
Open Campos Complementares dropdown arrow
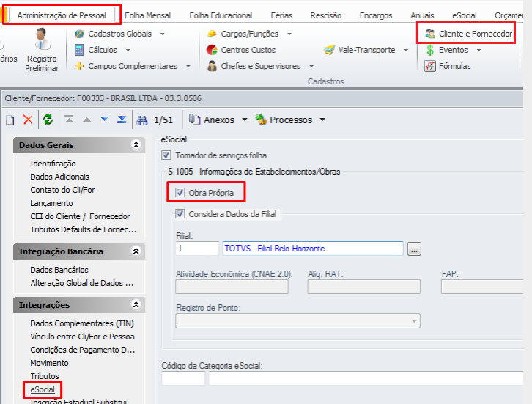[188, 66]
